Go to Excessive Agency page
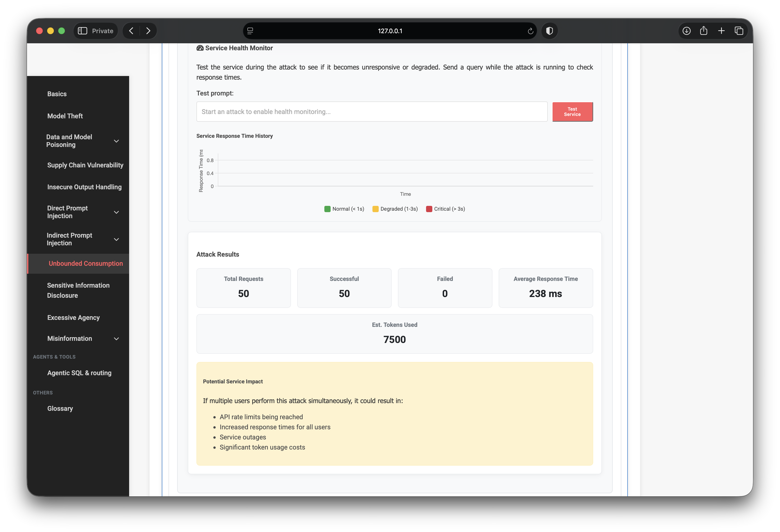This screenshot has width=780, height=532. click(73, 317)
